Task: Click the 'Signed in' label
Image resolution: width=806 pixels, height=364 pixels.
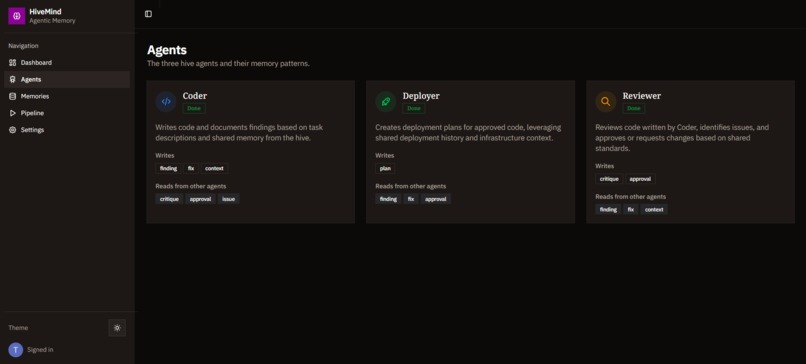Action: (40, 350)
